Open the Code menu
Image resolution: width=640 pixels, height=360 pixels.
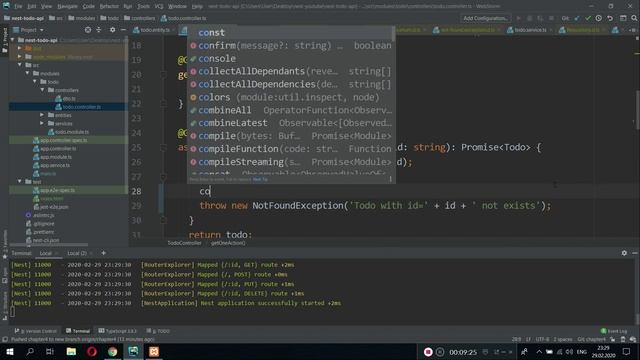88,6
